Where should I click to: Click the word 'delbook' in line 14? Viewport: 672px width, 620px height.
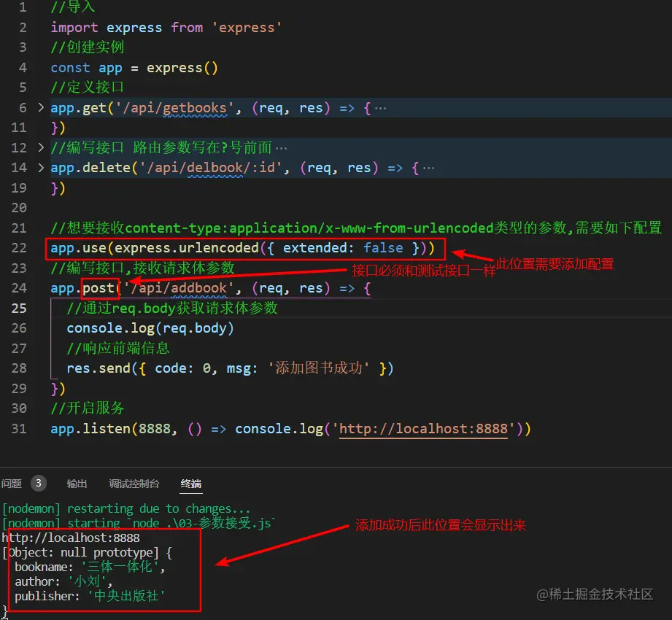[x=215, y=168]
